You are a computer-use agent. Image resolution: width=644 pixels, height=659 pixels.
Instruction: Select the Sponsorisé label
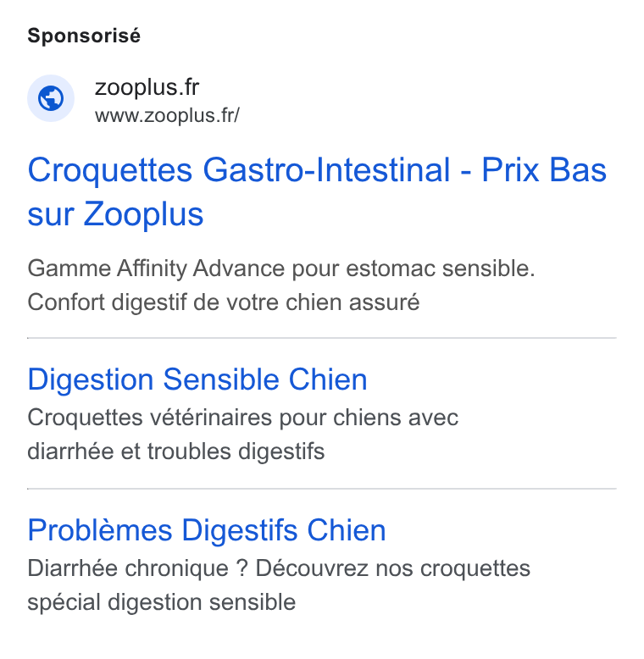click(84, 36)
